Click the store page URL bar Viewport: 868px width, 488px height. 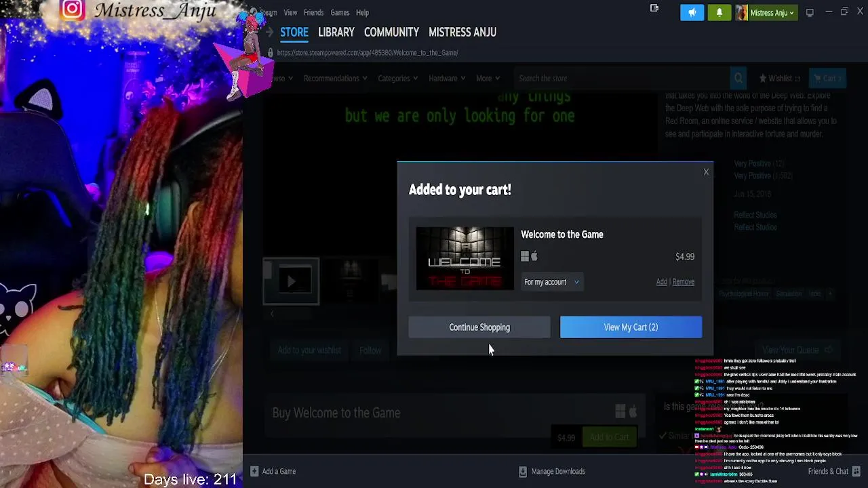(368, 53)
